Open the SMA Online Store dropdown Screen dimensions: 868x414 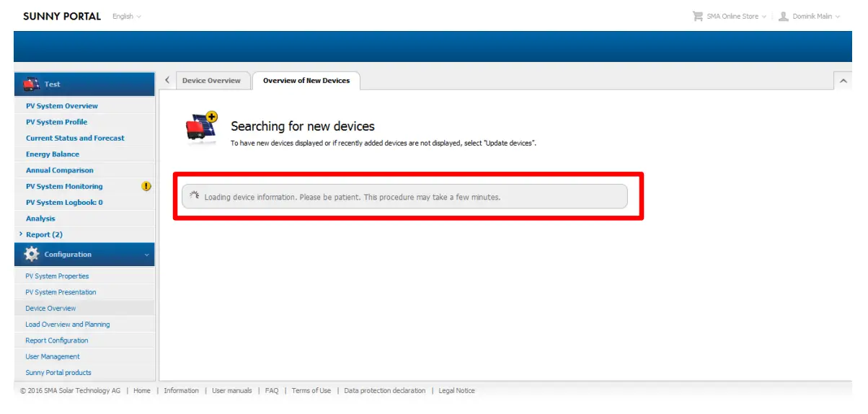(736, 16)
